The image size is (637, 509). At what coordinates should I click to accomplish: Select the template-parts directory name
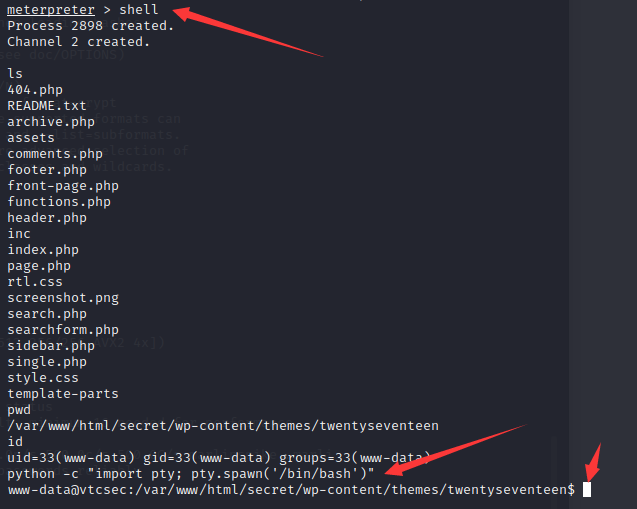[x=63, y=394]
